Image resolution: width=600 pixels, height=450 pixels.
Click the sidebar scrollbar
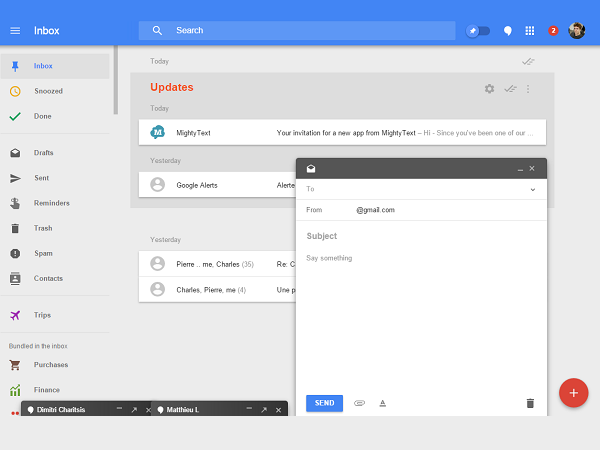click(116, 80)
